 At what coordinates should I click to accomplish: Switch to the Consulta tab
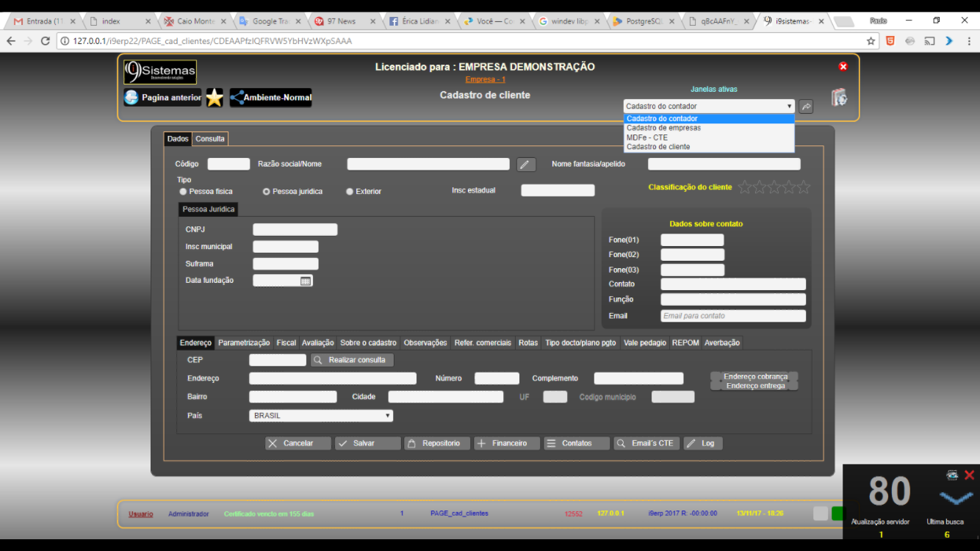tap(210, 139)
